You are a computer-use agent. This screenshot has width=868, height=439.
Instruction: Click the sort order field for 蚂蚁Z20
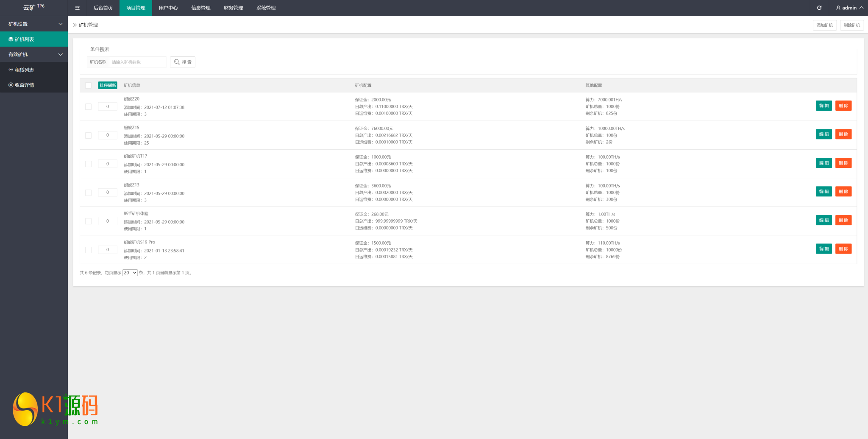[108, 106]
